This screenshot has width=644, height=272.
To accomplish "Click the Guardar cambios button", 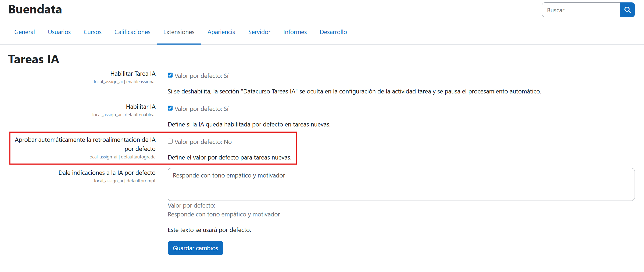I will tap(195, 248).
